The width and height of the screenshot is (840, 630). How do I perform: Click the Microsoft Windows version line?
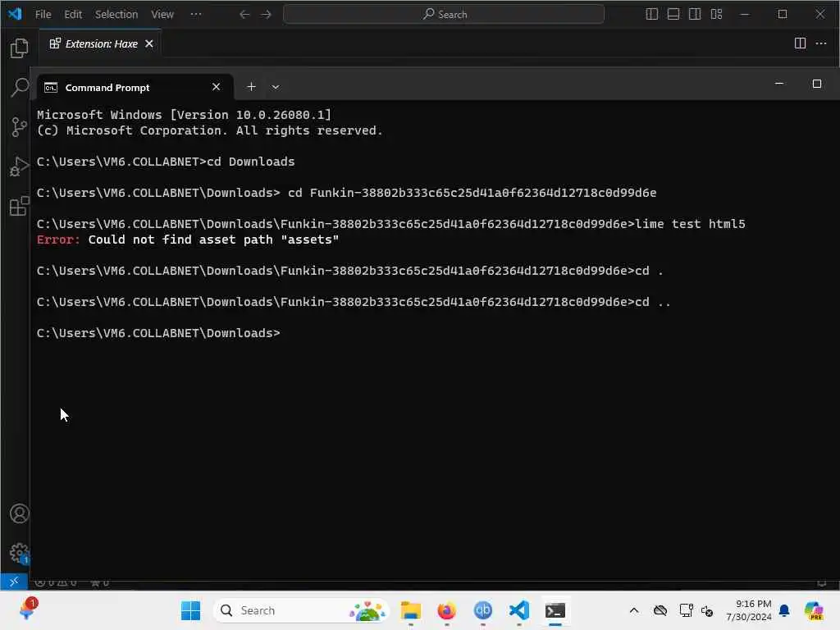(x=184, y=115)
